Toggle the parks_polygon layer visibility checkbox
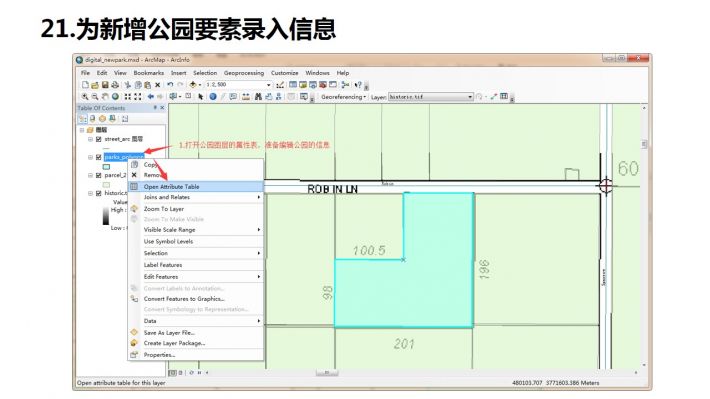Screen dimensions: 710x399 tap(98, 157)
